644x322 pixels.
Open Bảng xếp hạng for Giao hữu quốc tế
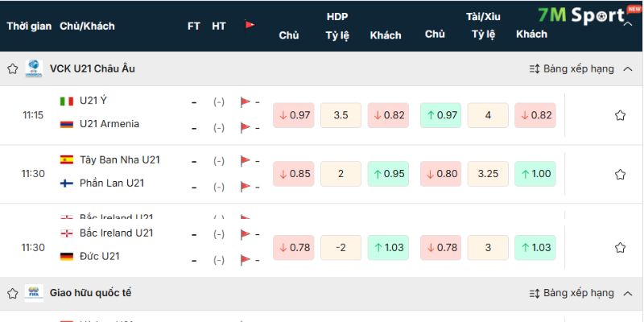[x=571, y=293]
